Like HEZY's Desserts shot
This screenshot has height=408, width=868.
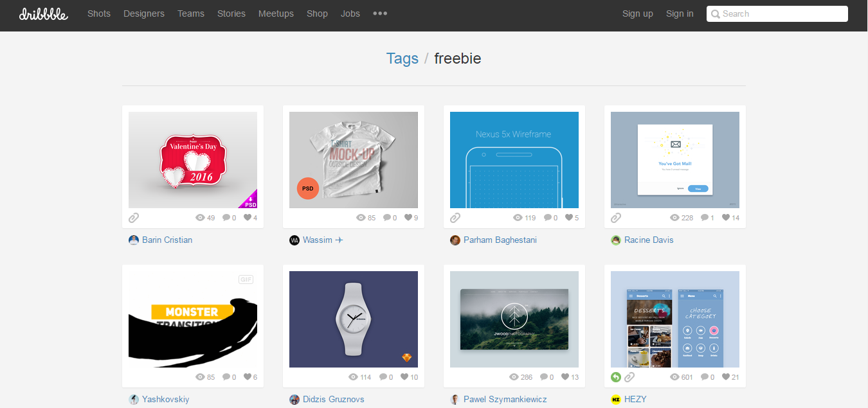[x=725, y=377]
